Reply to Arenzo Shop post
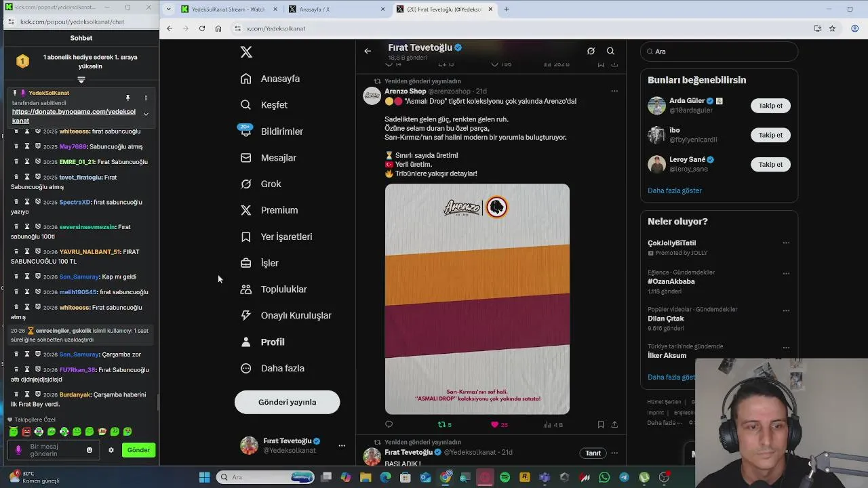This screenshot has height=488, width=868. click(x=389, y=424)
